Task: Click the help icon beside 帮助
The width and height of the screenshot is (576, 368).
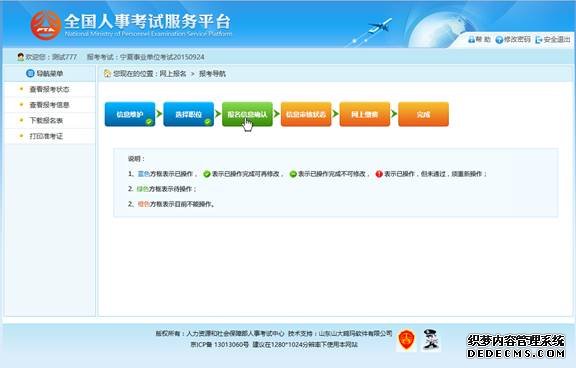Action: click(x=472, y=39)
